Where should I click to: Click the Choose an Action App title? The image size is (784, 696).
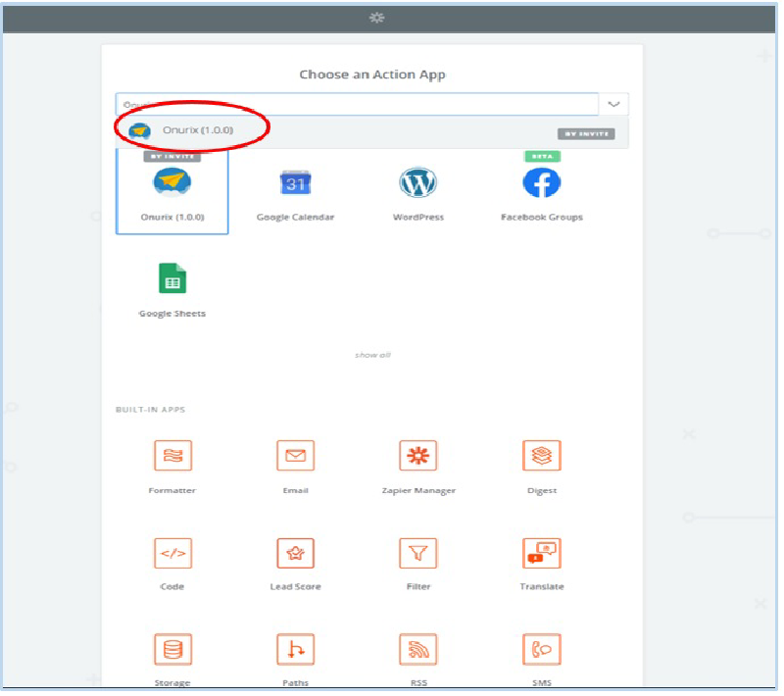[x=372, y=75]
